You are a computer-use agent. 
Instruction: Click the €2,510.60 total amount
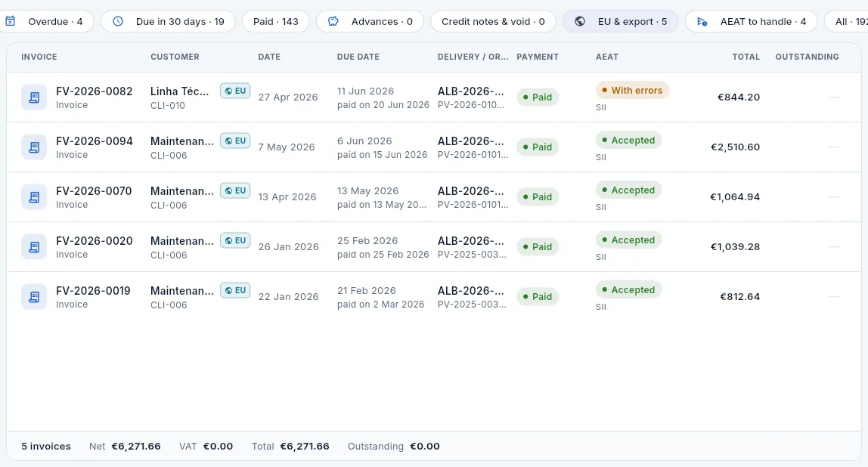click(x=735, y=147)
